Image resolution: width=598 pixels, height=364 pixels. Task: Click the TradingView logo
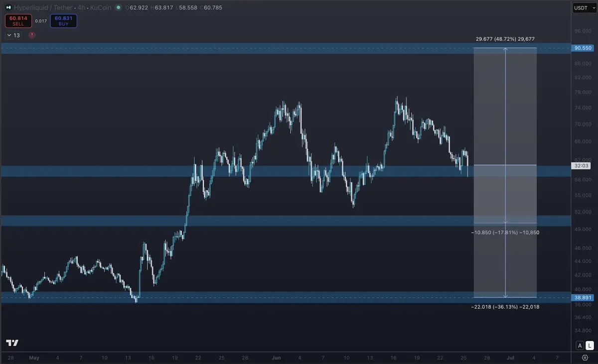12,343
